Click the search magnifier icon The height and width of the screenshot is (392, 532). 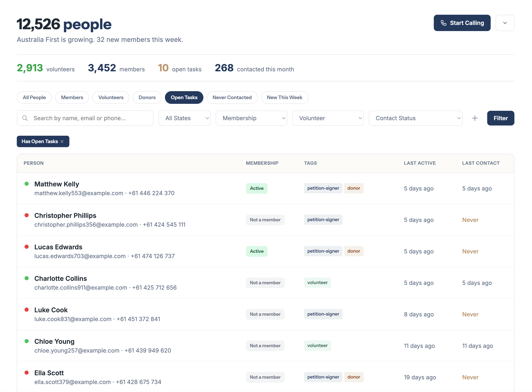(25, 118)
